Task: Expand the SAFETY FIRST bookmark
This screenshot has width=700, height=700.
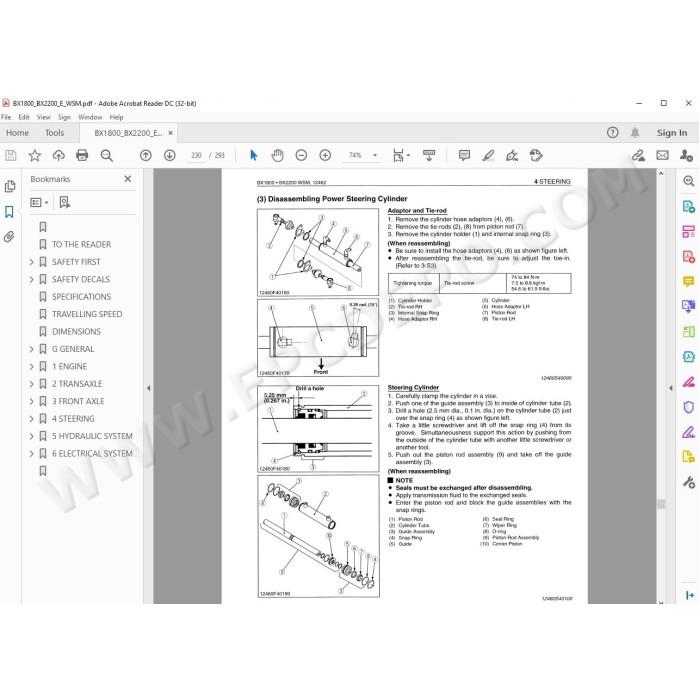Action: [x=32, y=262]
